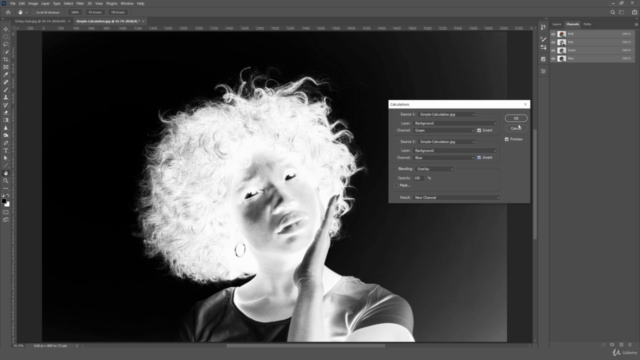Select the Path Selection tool

pos(6,158)
